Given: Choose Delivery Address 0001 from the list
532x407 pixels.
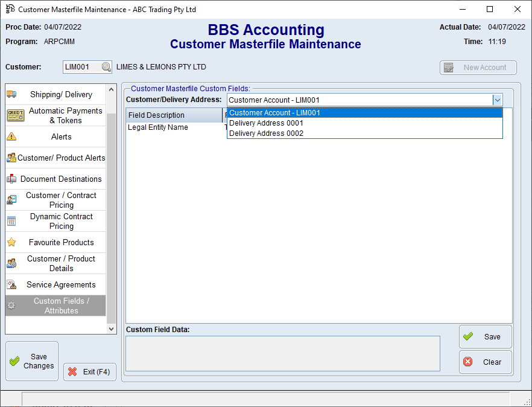Looking at the screenshot, I should tap(266, 123).
